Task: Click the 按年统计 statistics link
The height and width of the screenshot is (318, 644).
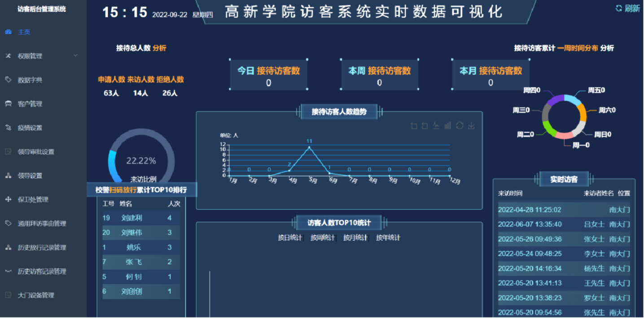Action: click(x=388, y=238)
